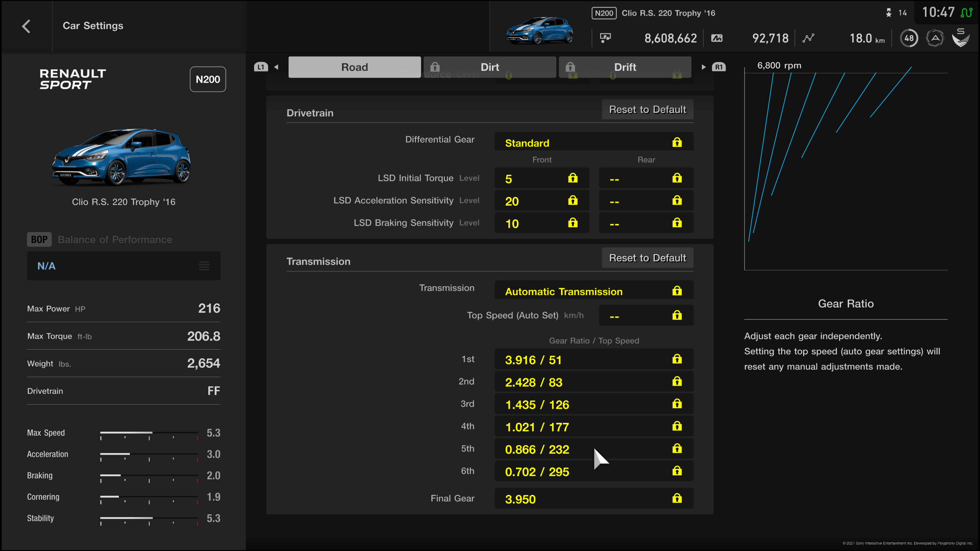980x551 pixels.
Task: Click the car performance graph icon
Action: click(808, 38)
